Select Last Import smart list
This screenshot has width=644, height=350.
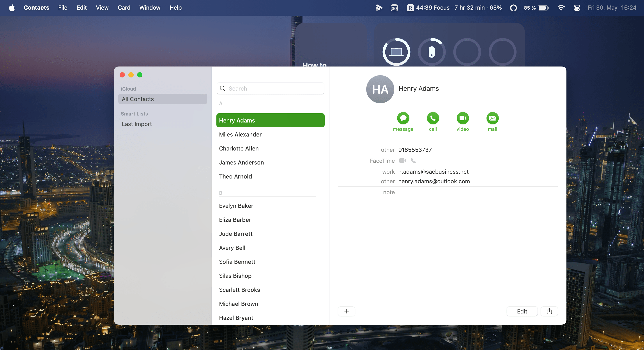click(x=137, y=124)
